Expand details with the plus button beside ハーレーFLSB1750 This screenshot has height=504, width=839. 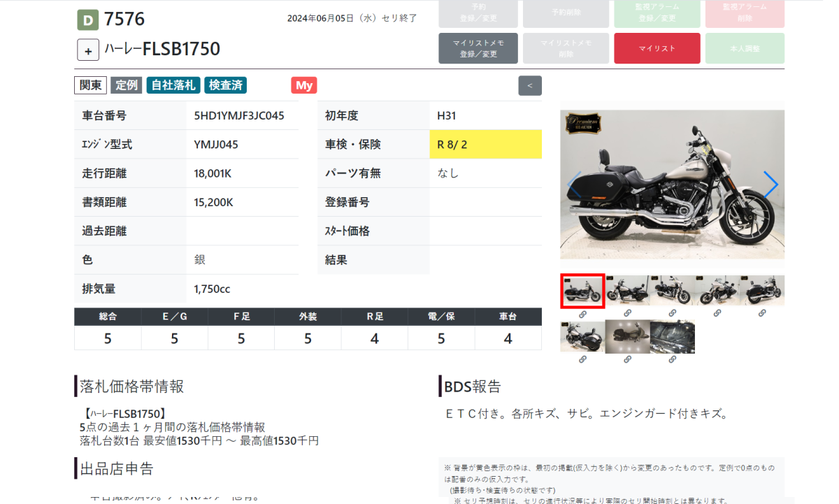88,50
